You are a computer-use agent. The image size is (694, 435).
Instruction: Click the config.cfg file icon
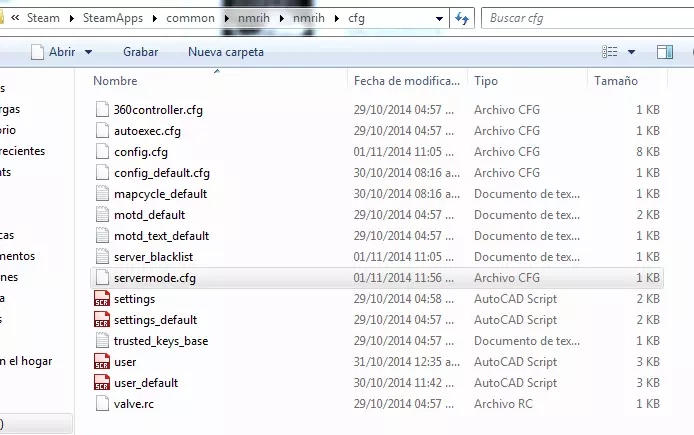pos(102,151)
